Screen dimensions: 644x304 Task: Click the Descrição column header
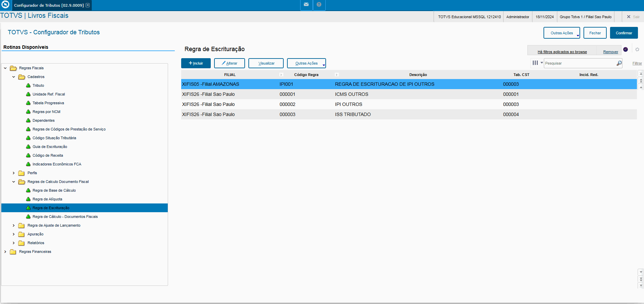pos(418,75)
